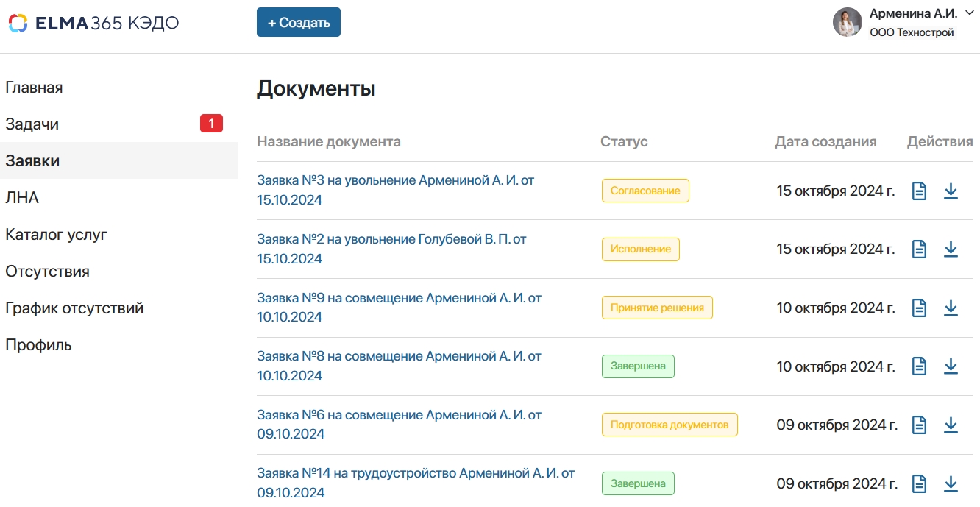Viewport: 980px width, 507px height.
Task: Click creation date of Заявка №2
Action: (836, 249)
